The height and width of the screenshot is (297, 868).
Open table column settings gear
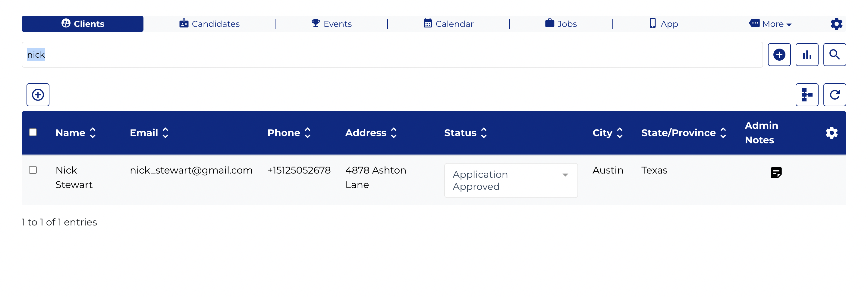coord(832,133)
